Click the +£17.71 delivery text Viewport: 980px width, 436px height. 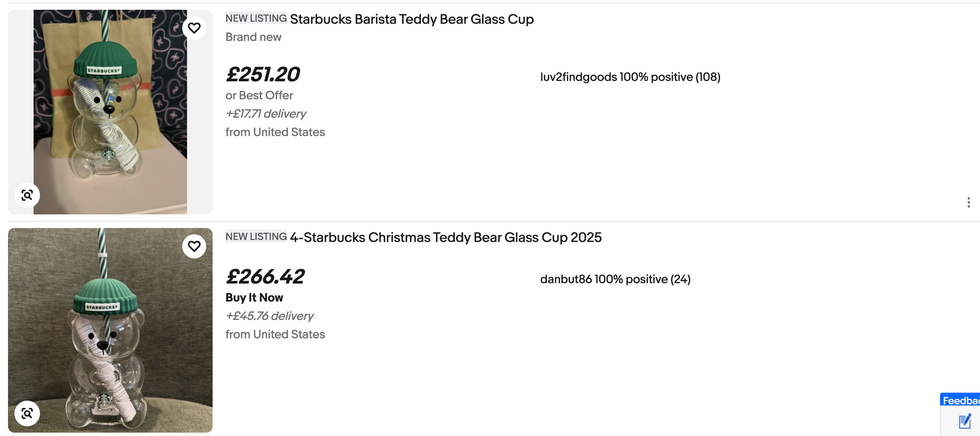tap(266, 114)
